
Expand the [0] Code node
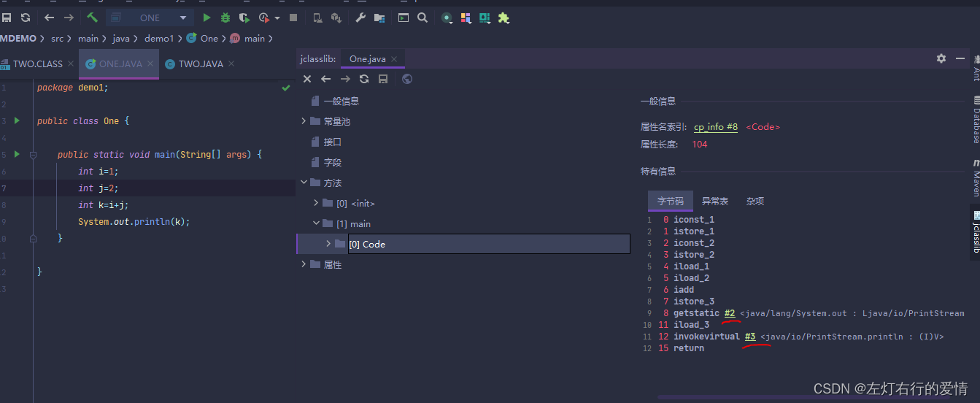click(328, 244)
